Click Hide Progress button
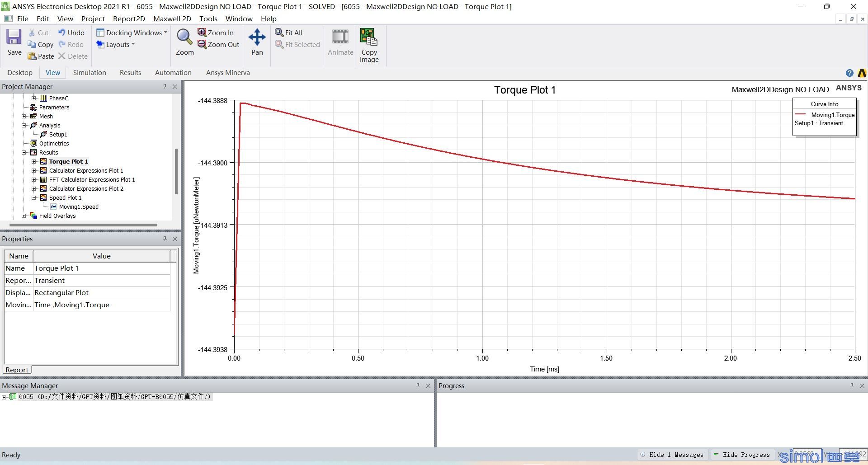Screen dimensions: 868x465 (x=742, y=455)
